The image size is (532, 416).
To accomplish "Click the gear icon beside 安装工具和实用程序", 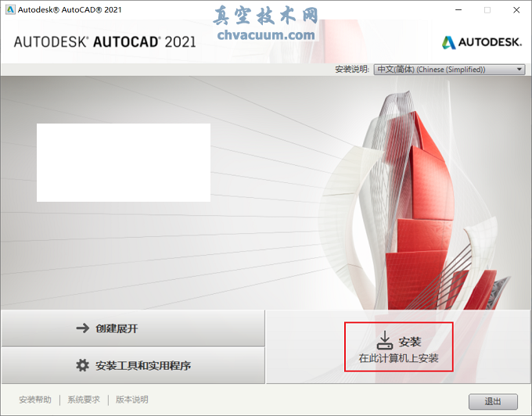I will [x=82, y=365].
